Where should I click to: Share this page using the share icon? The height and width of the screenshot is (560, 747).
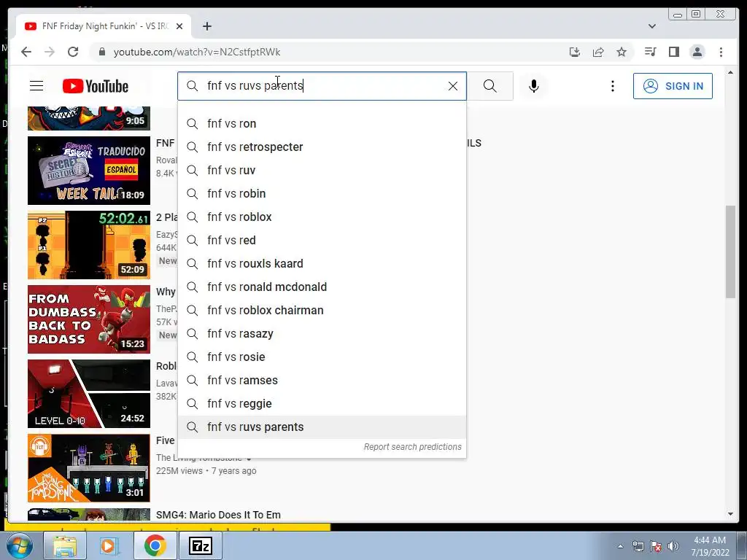coord(598,52)
